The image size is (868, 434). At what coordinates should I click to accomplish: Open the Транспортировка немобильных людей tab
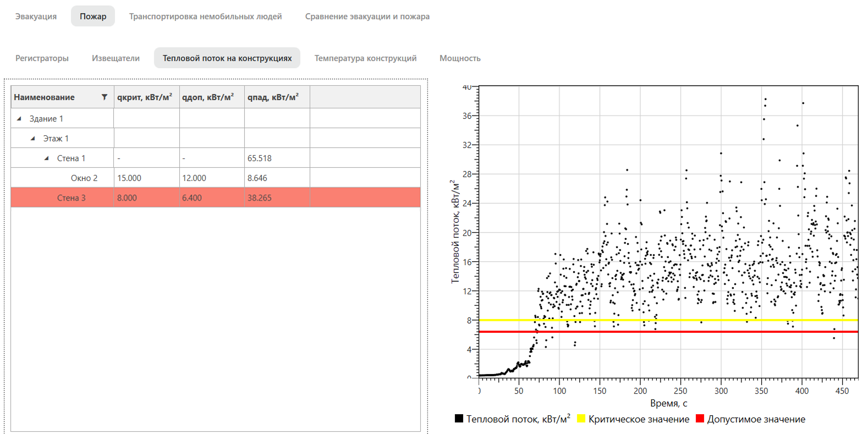click(206, 17)
